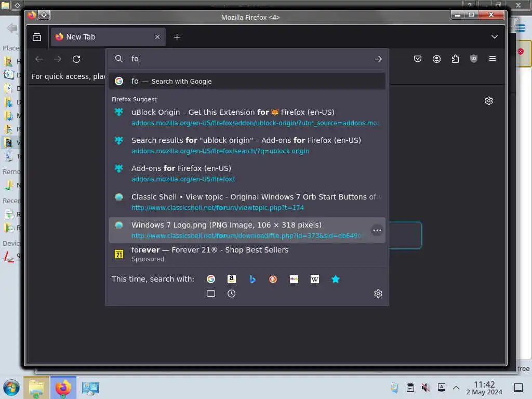Click the pin button beside Firefox title icon
Screen dimensions: 532x399
tap(44, 15)
